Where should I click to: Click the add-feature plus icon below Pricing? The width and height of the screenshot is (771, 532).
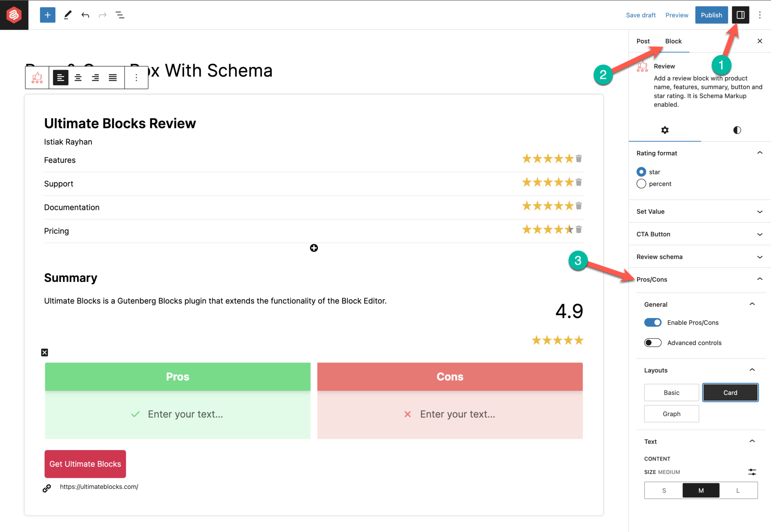pos(314,248)
